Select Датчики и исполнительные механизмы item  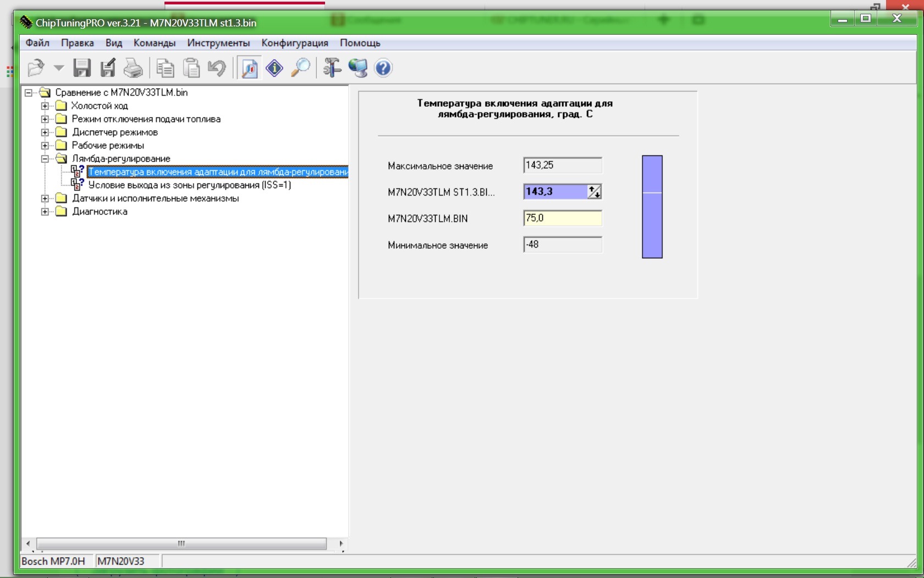tap(156, 198)
